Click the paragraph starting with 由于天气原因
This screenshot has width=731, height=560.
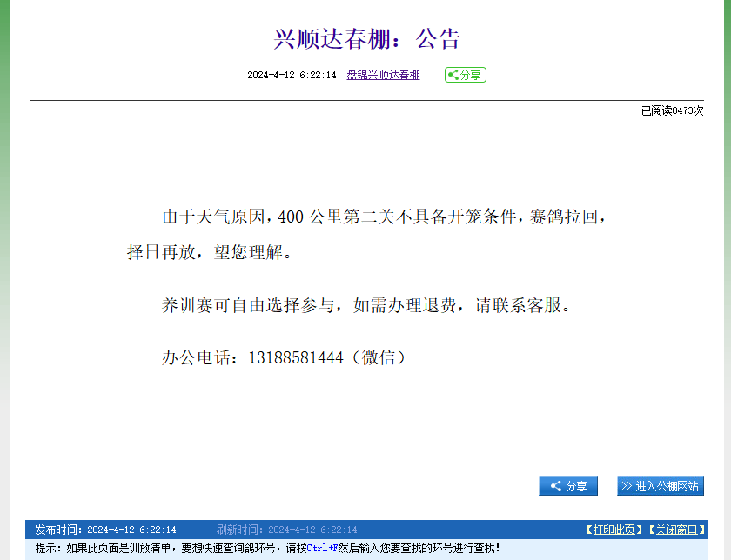383,217
